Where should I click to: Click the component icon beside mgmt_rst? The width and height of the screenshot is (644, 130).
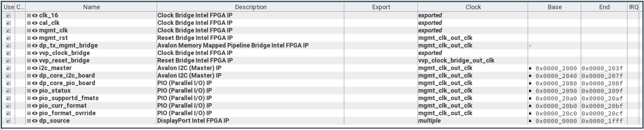click(35, 38)
